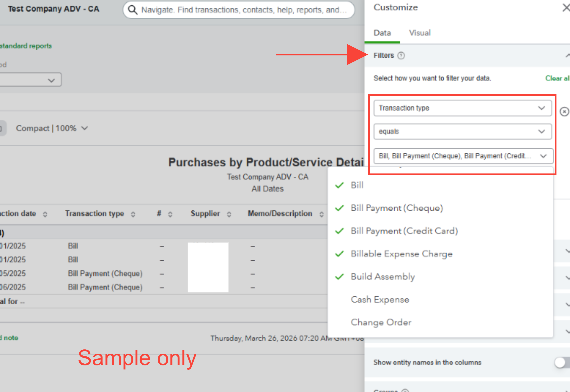570x392 pixels.
Task: Toggle Show entity names in columns
Action: (x=561, y=362)
